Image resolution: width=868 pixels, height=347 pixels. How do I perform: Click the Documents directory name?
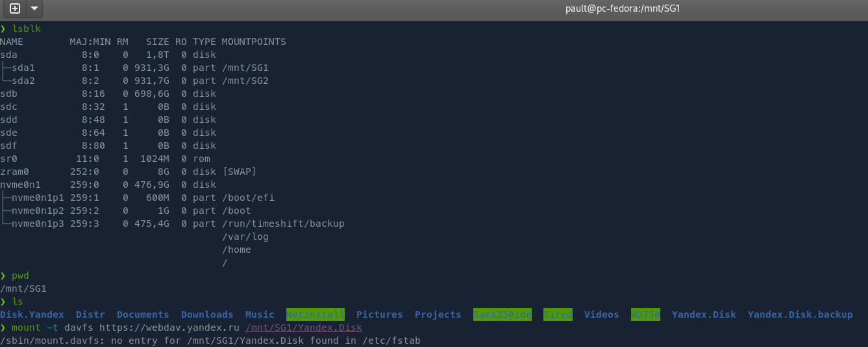[143, 315]
